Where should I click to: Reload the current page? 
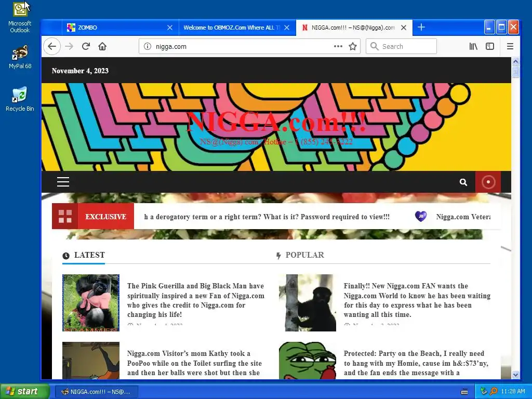[86, 46]
